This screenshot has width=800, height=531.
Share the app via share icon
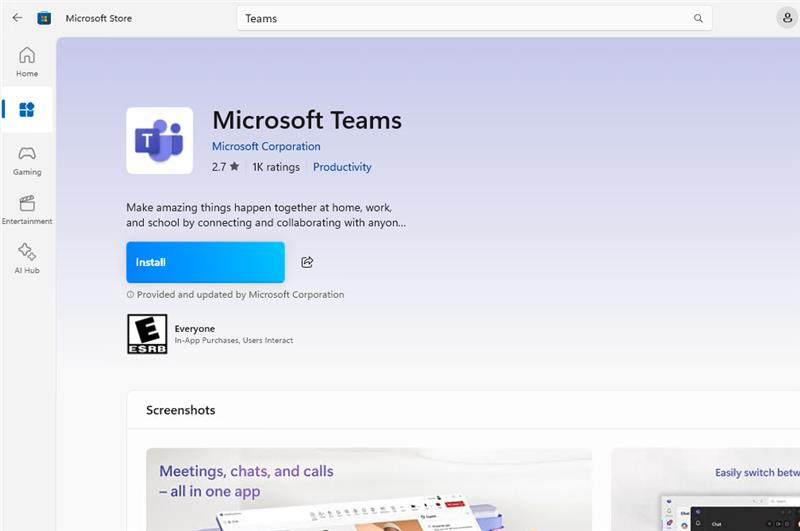click(x=307, y=262)
